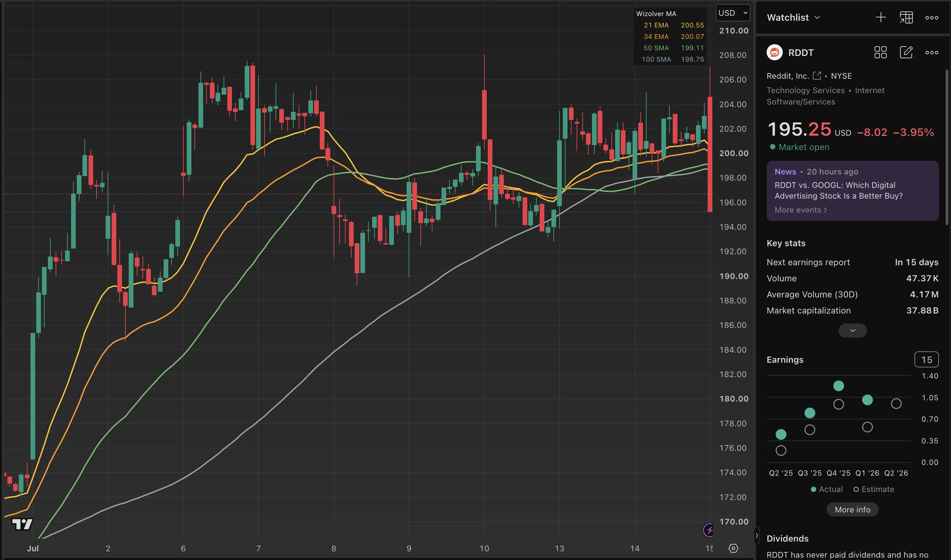This screenshot has width=951, height=560.
Task: Click the purple lightning bolt replay icon
Action: pos(708,530)
